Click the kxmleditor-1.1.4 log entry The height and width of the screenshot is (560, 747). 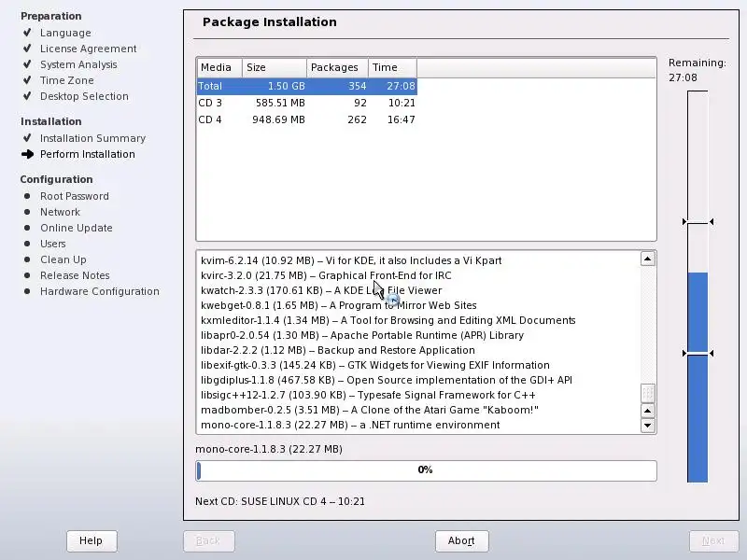pos(388,320)
